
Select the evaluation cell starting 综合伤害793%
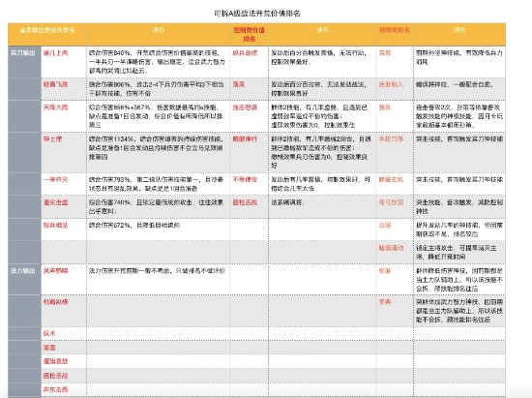158,184
